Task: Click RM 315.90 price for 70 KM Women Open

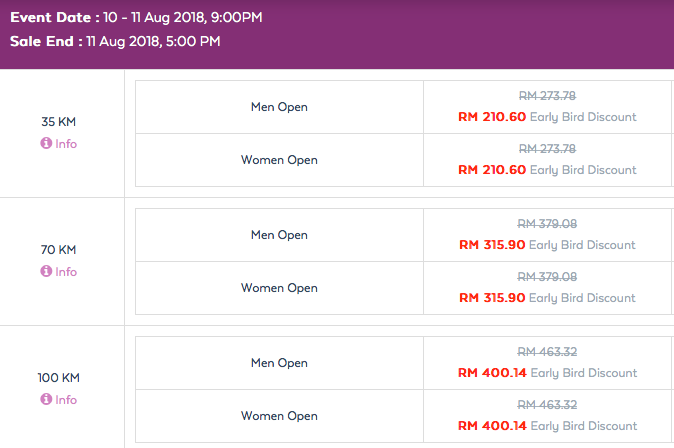Action: (492, 298)
